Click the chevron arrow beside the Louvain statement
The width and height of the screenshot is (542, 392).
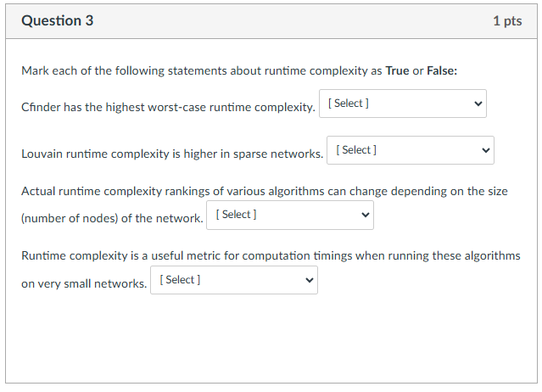[x=486, y=150]
